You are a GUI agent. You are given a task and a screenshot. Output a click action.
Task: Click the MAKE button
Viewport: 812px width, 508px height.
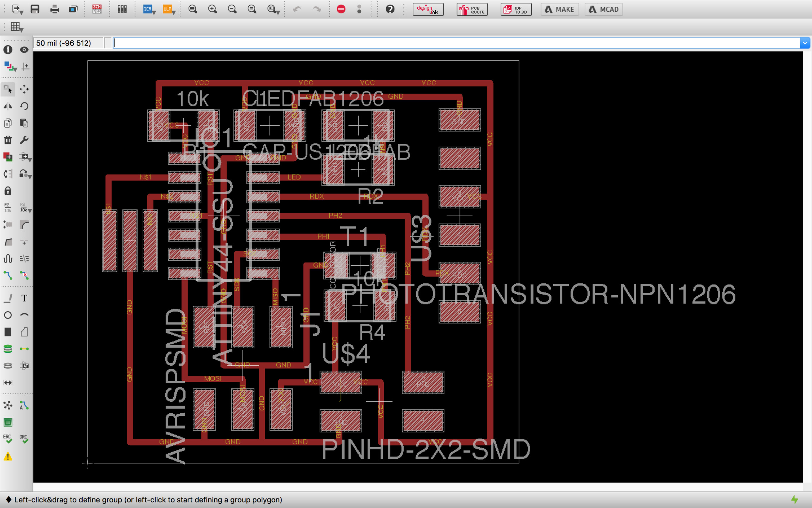560,9
